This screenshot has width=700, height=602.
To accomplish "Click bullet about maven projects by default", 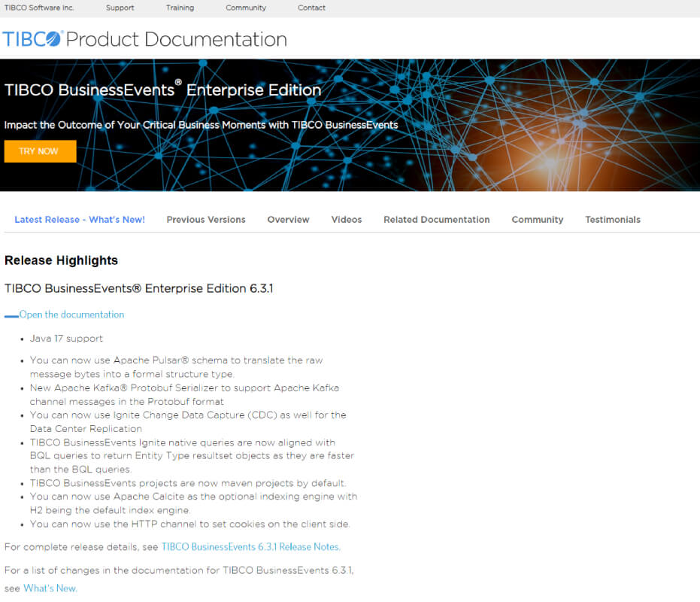I will point(188,482).
